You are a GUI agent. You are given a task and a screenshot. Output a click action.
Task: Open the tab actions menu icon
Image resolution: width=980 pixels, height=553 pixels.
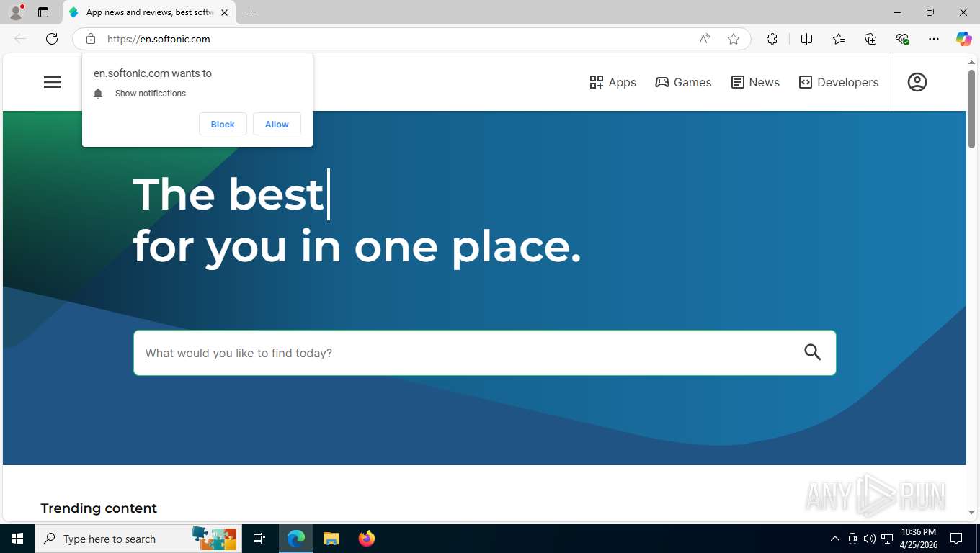(43, 12)
